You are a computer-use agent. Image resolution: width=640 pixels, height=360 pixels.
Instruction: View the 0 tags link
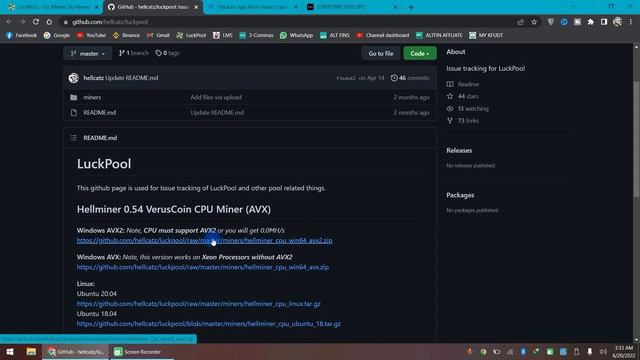(167, 53)
